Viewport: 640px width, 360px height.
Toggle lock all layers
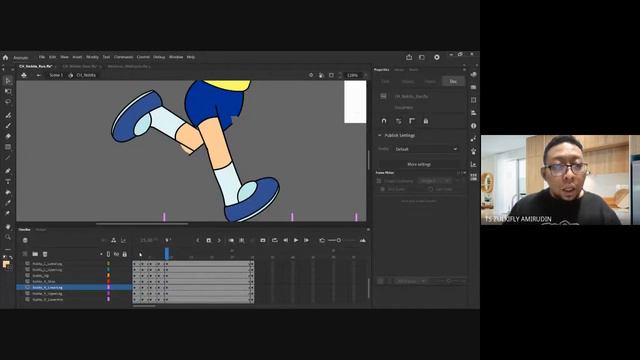pos(124,254)
